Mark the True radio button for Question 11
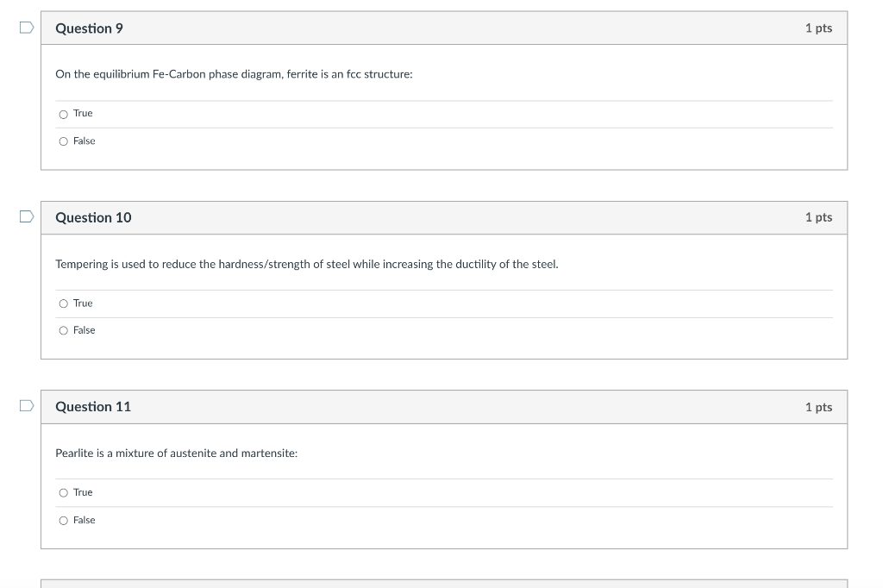This screenshot has width=883, height=588. pyautogui.click(x=64, y=492)
